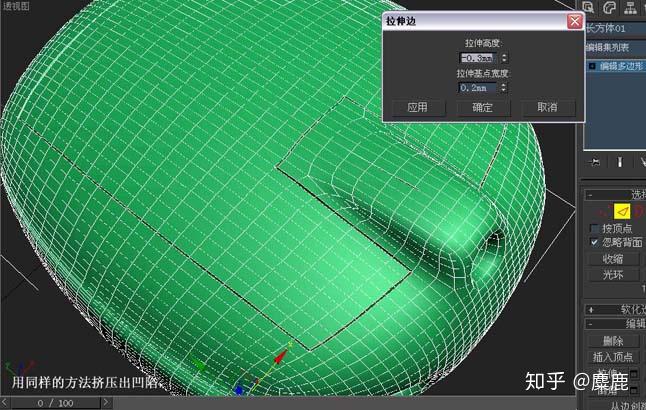Toggle Show End Result icon under modifier stack

click(620, 162)
